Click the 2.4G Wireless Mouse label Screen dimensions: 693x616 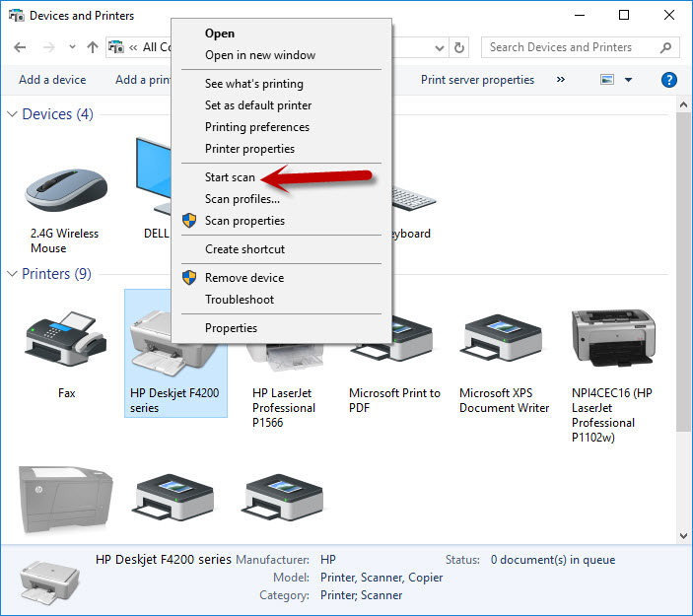click(64, 240)
